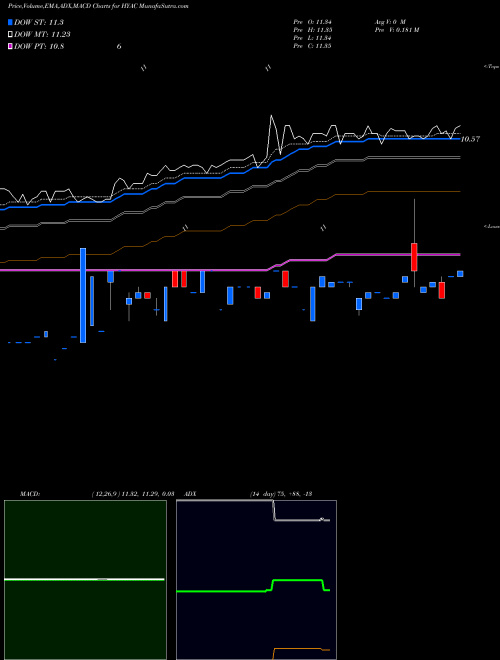Click the 'Pre C: 11.35' close value
Viewport: 500px width, 660px height.
(312, 46)
